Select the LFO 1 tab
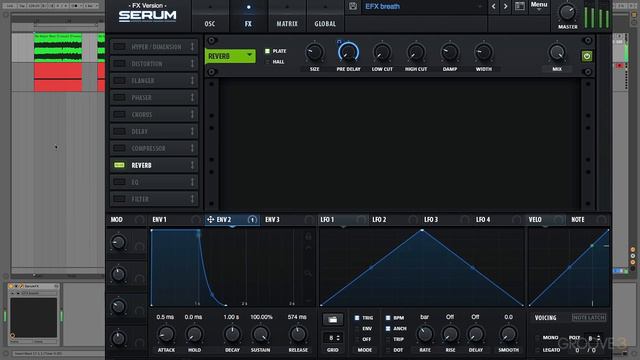 click(327, 220)
